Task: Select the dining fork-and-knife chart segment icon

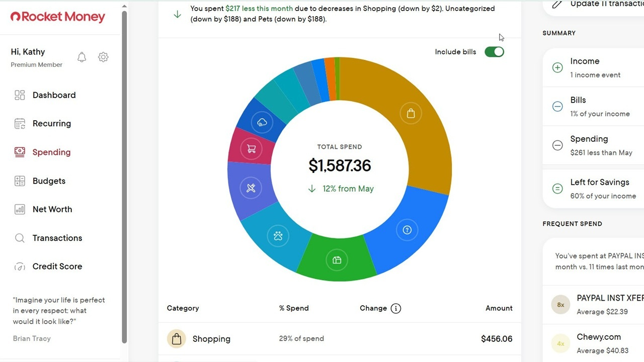Action: (x=251, y=188)
